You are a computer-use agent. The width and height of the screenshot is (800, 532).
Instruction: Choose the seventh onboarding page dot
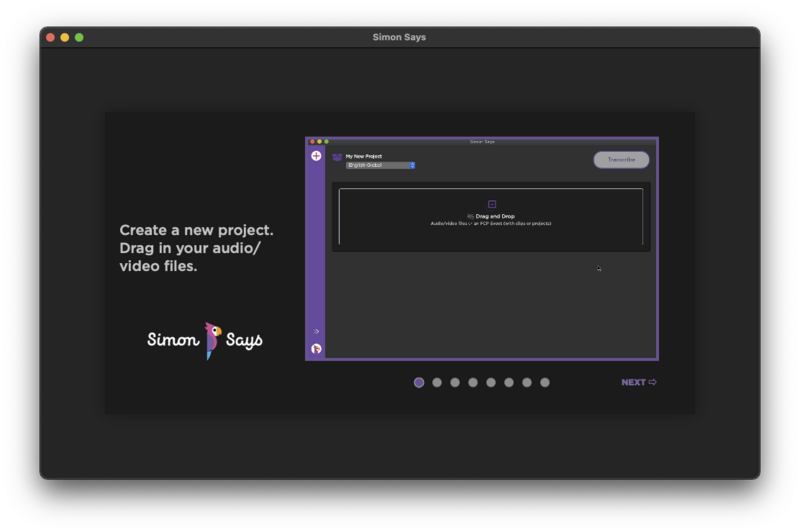[x=527, y=383]
